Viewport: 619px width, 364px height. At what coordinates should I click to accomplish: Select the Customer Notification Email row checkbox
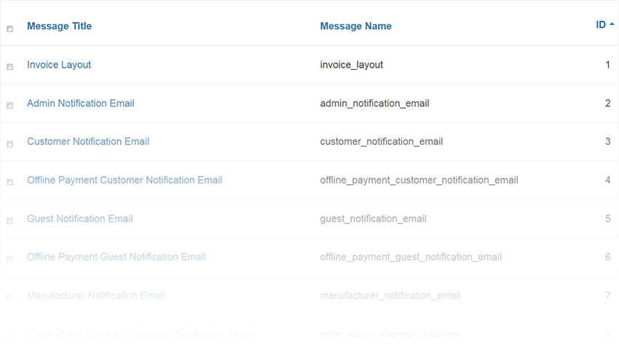coord(10,144)
